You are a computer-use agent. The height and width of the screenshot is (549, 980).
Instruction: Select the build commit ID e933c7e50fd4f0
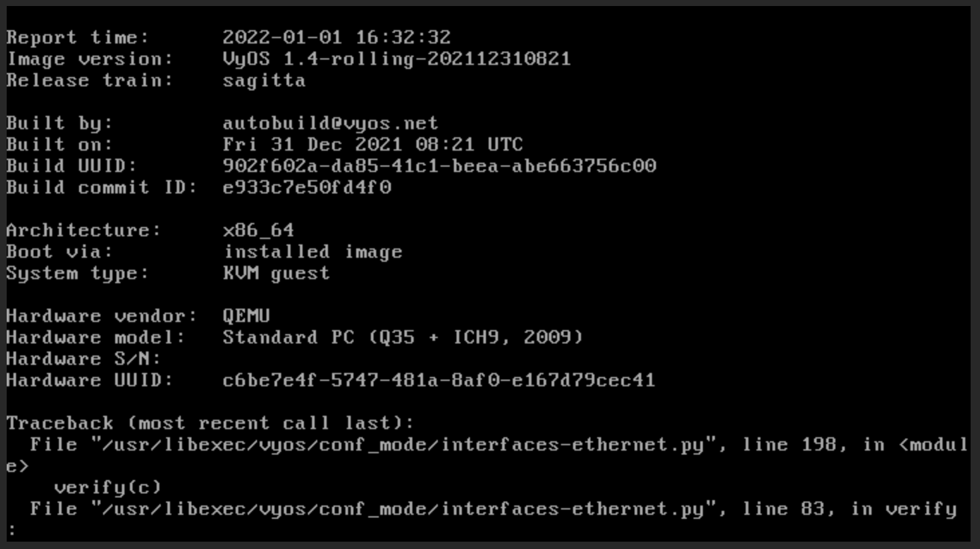[307, 187]
